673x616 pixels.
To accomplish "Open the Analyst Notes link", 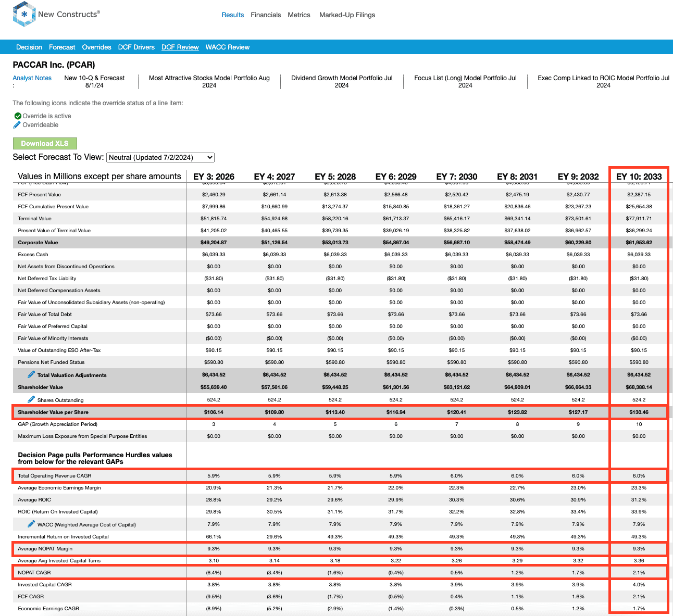I will (32, 78).
